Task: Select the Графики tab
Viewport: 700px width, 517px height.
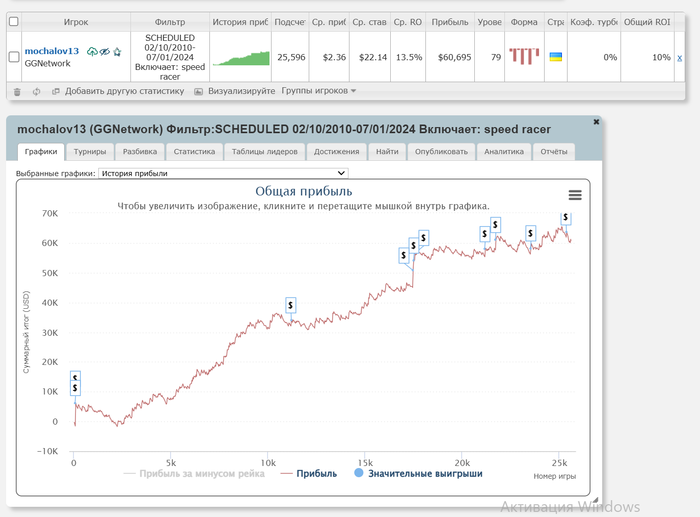Action: pyautogui.click(x=41, y=151)
